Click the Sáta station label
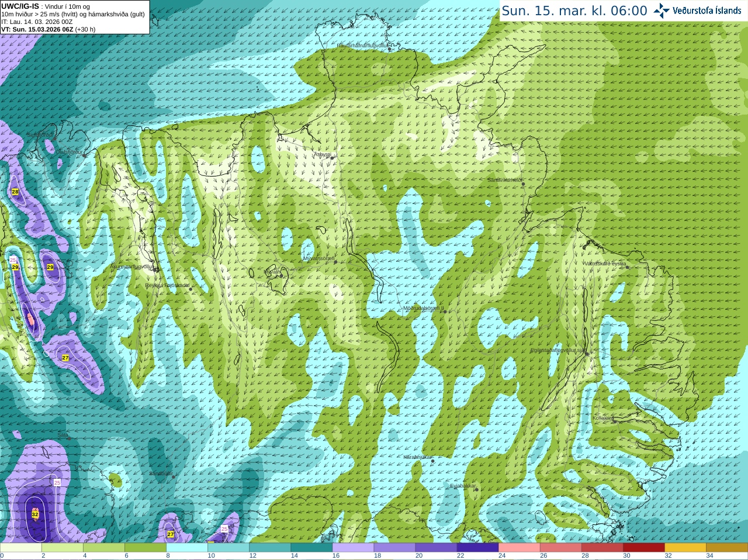Viewport: 748px width, 560px height. tap(63, 435)
